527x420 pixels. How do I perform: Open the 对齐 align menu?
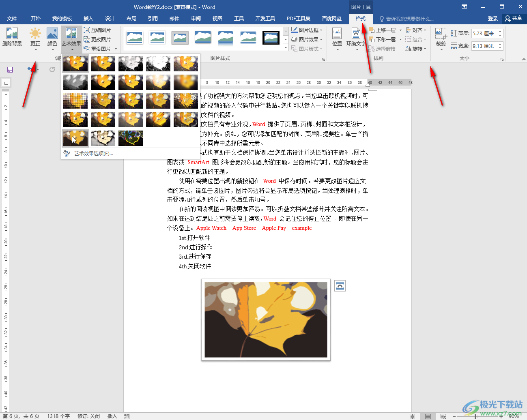(416, 30)
